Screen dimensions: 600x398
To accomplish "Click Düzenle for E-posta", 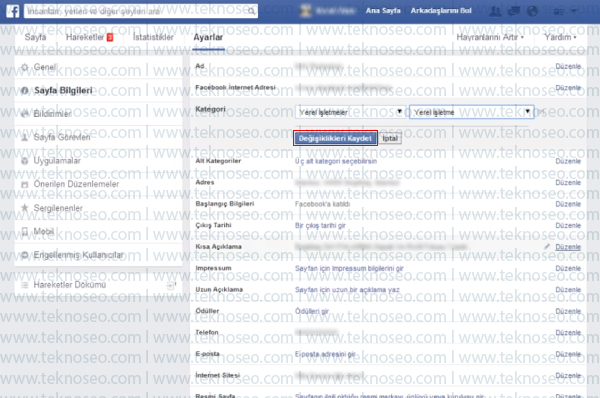I will pos(568,354).
